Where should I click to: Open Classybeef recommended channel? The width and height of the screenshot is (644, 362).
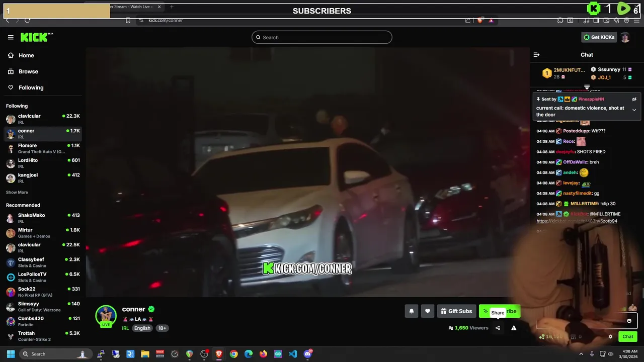(x=43, y=262)
